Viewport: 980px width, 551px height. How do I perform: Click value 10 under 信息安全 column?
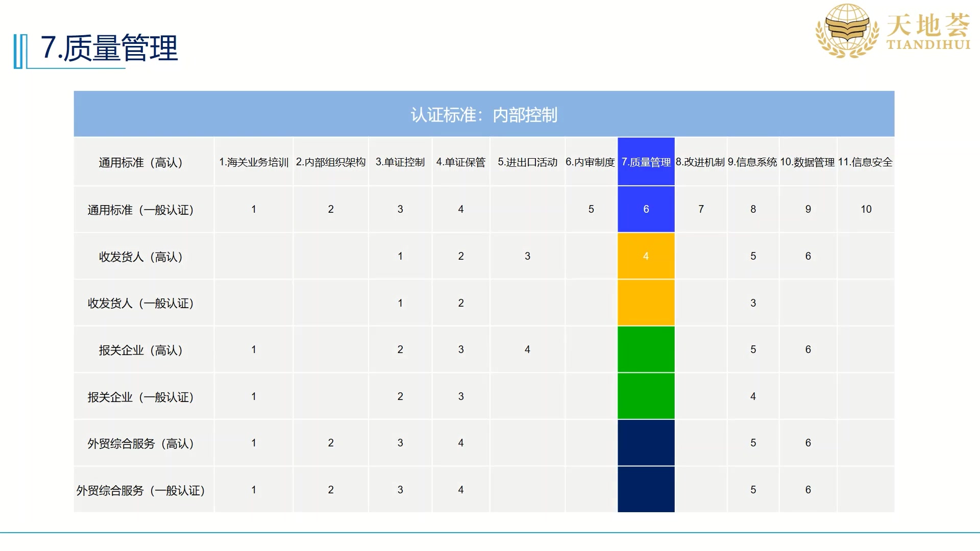click(x=866, y=209)
